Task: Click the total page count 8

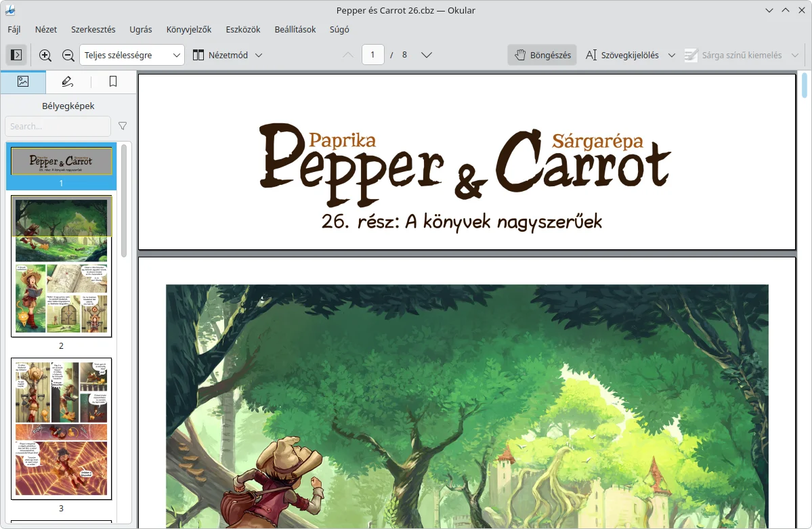Action: tap(404, 55)
